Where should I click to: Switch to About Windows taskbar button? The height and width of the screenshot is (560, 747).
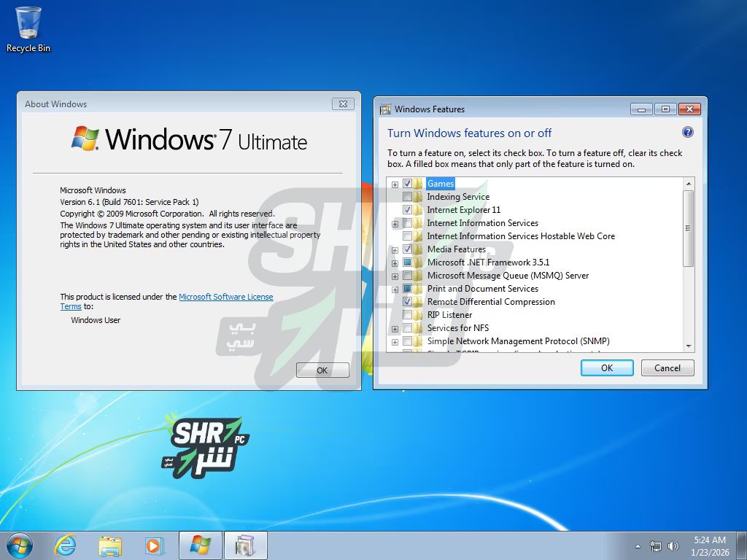[200, 545]
